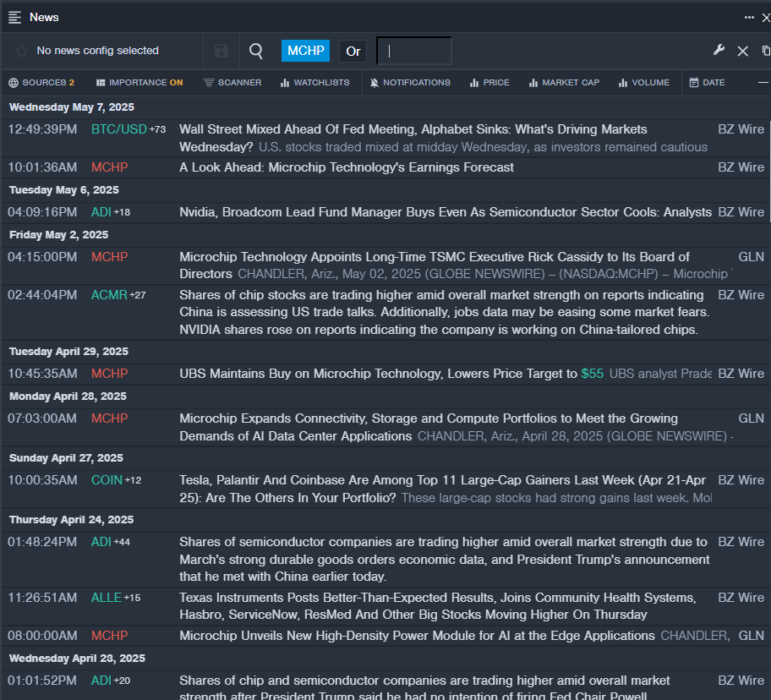Close the News panel

766,18
